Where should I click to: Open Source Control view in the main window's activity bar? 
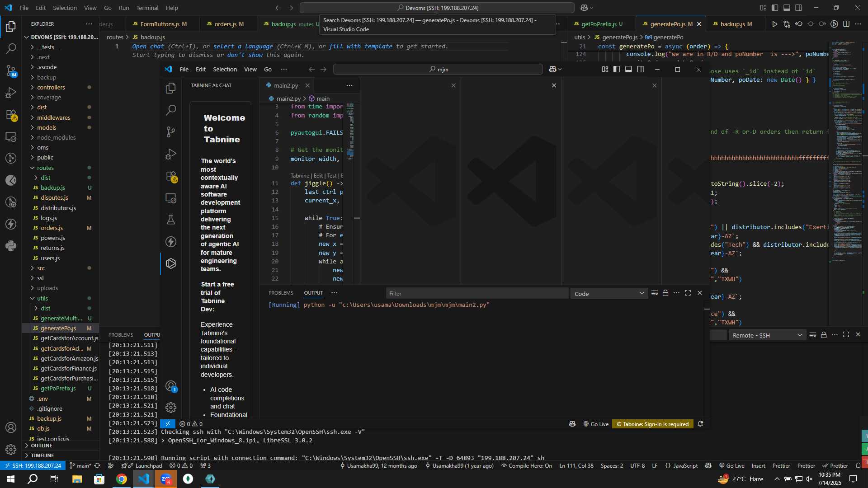(x=11, y=70)
